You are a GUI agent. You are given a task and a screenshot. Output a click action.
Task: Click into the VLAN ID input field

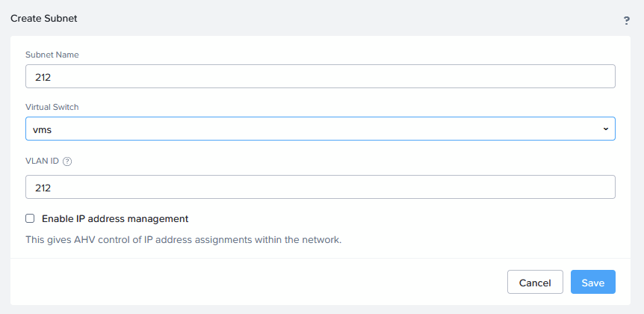[x=320, y=187]
